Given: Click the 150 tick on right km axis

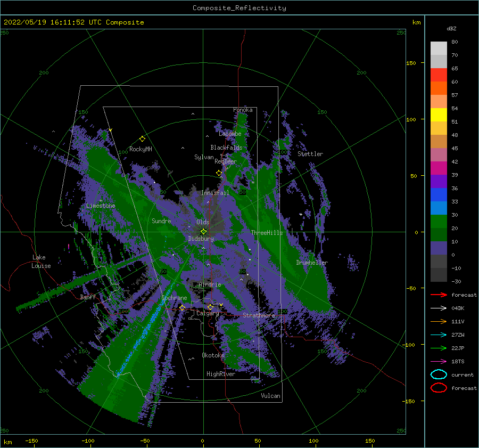Looking at the screenshot, I should [411, 63].
